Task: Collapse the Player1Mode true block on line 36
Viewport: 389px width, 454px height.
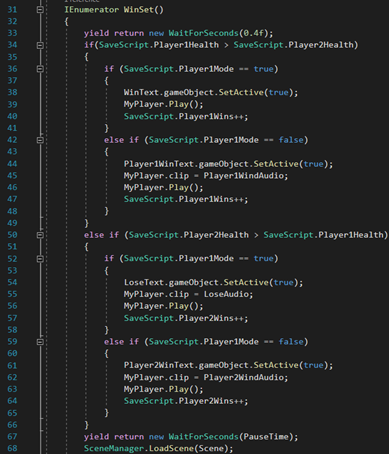Action: 40,69
